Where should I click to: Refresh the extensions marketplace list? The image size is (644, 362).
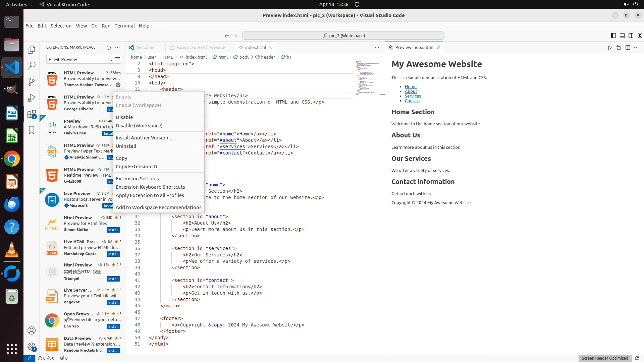pos(108,48)
